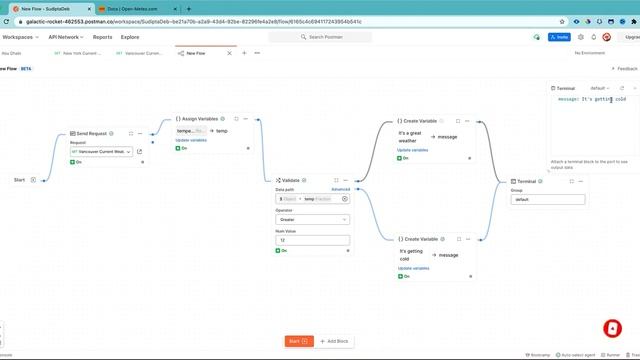Click blue Invite button

[559, 37]
